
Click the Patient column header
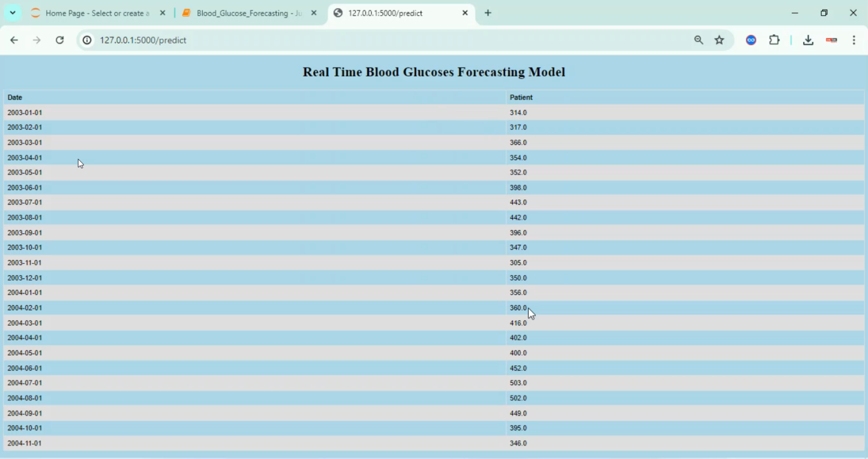click(521, 97)
